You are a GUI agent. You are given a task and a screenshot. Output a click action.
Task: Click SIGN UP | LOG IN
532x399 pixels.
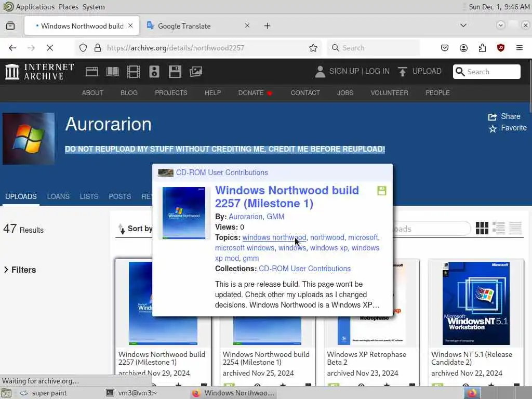(360, 71)
